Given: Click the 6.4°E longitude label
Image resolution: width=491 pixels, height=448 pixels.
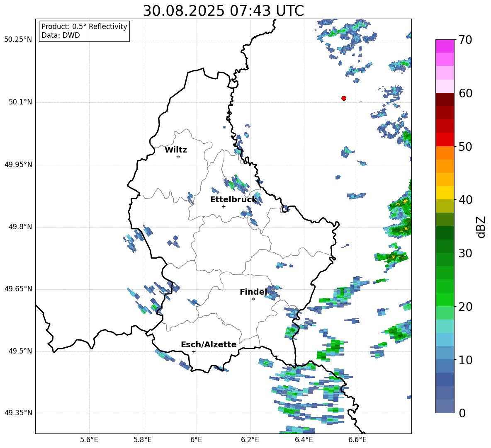Looking at the screenshot, I should tap(304, 440).
